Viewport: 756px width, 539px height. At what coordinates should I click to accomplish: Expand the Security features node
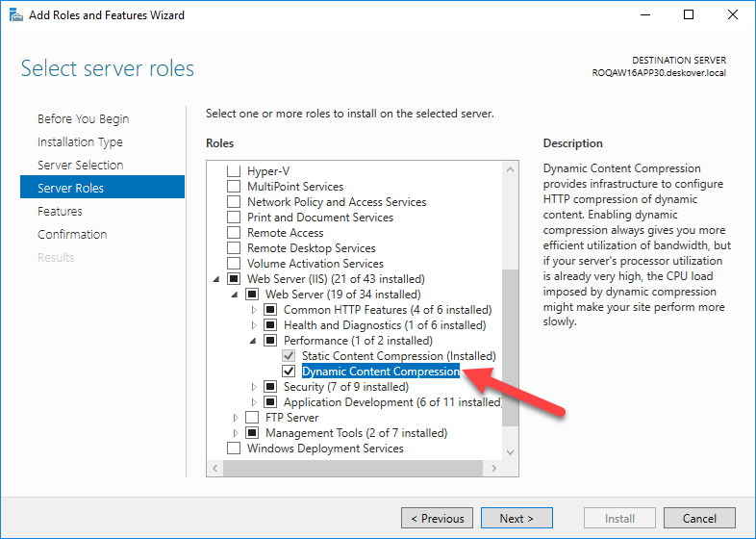click(254, 387)
